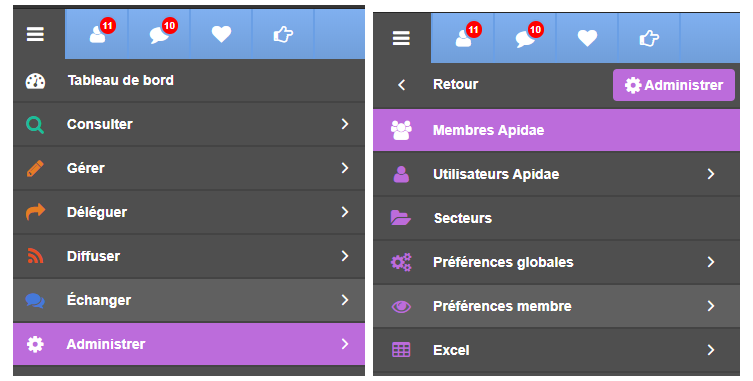753x381 pixels.
Task: Click the green Consulter magnifier icon
Action: pos(35,124)
